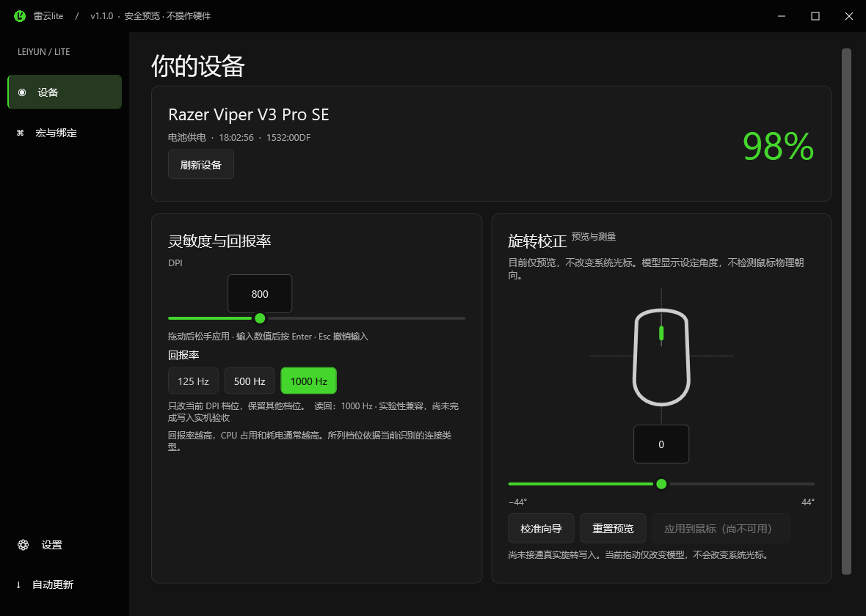This screenshot has width=866, height=616.
Task: Click the DPI slider handle
Action: pyautogui.click(x=260, y=318)
